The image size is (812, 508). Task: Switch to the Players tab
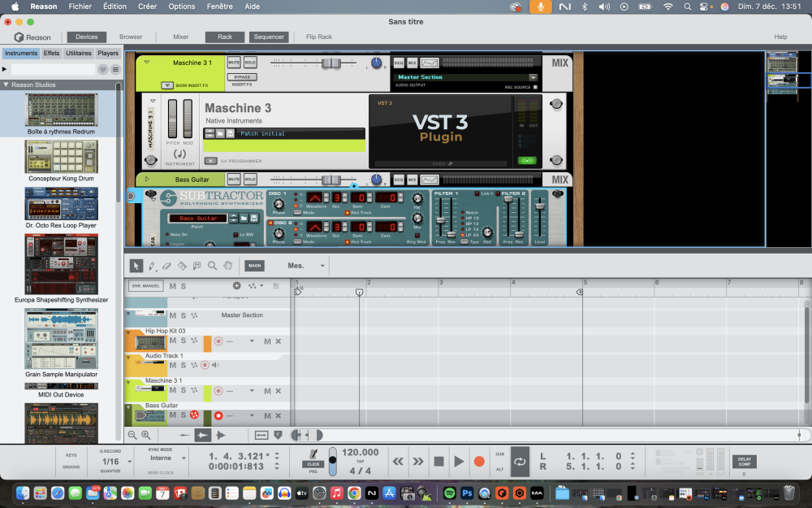pyautogui.click(x=108, y=53)
